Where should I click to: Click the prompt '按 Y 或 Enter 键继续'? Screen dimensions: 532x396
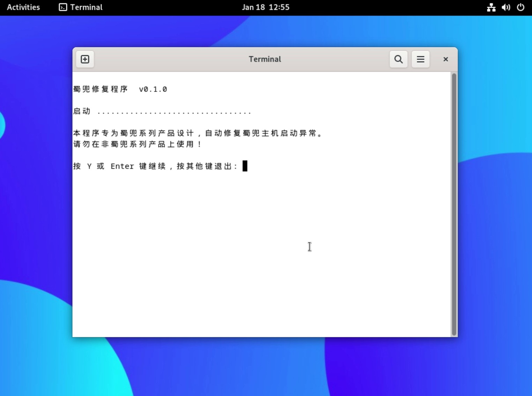119,166
